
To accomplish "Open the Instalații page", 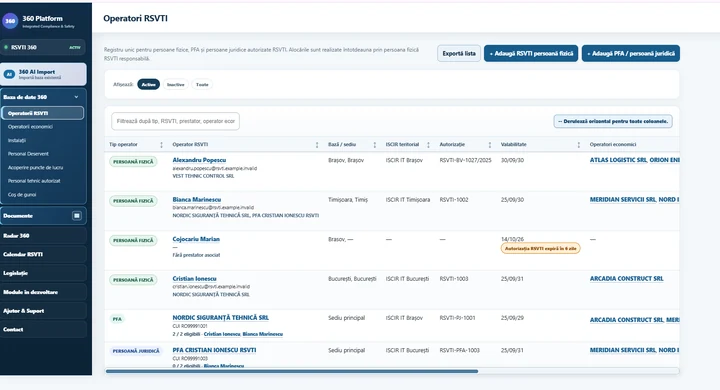I will (x=17, y=141).
